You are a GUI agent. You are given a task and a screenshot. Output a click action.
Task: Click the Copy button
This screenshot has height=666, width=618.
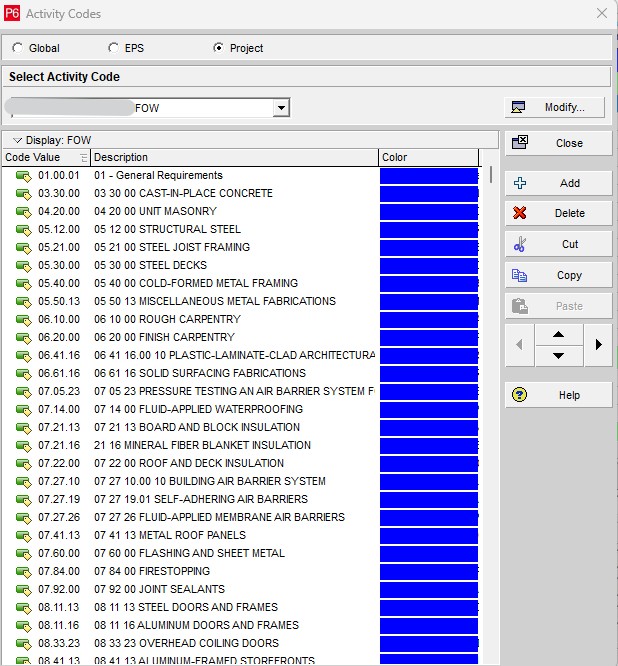click(x=558, y=275)
